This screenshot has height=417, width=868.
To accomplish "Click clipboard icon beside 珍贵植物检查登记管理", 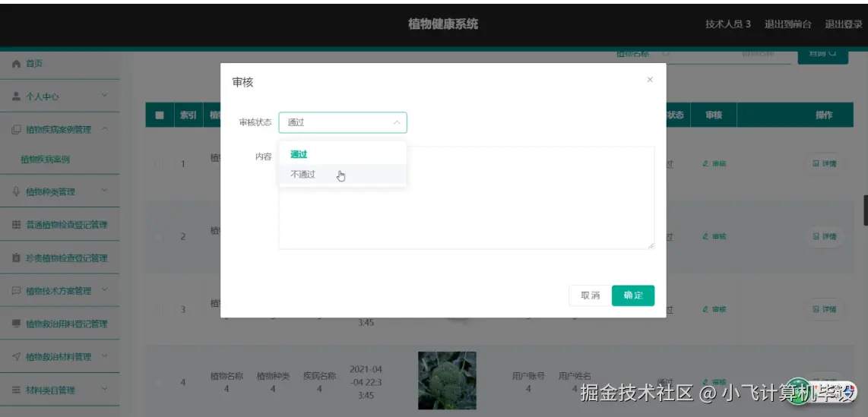I will pyautogui.click(x=16, y=257).
